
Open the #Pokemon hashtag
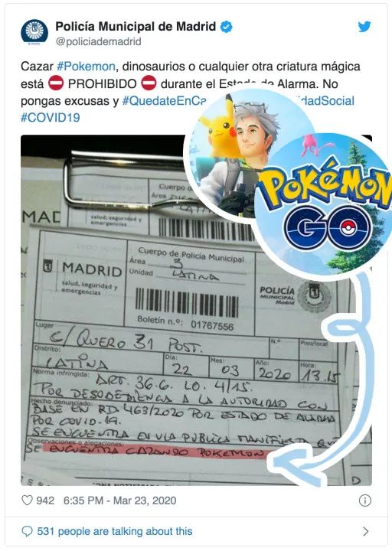(x=86, y=66)
